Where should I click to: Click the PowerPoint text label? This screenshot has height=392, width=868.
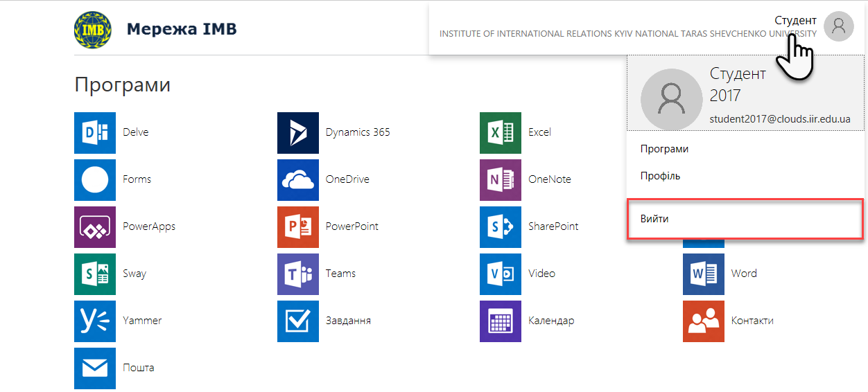click(352, 226)
